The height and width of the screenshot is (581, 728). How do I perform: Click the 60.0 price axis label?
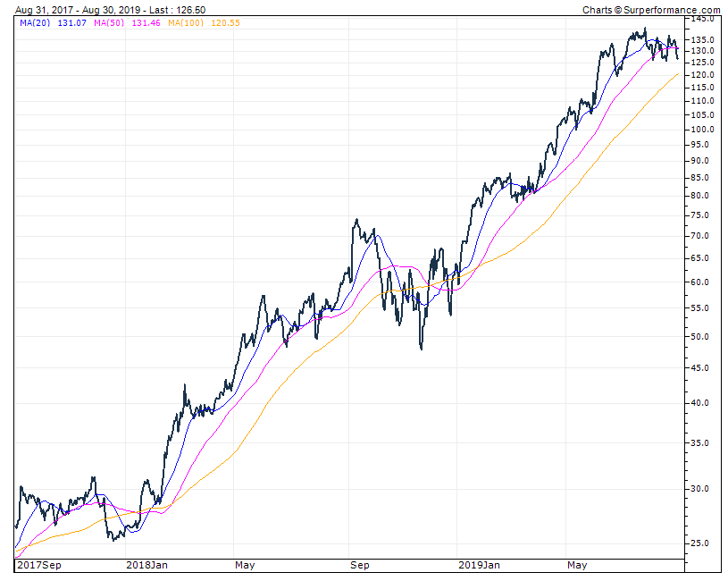pyautogui.click(x=700, y=282)
